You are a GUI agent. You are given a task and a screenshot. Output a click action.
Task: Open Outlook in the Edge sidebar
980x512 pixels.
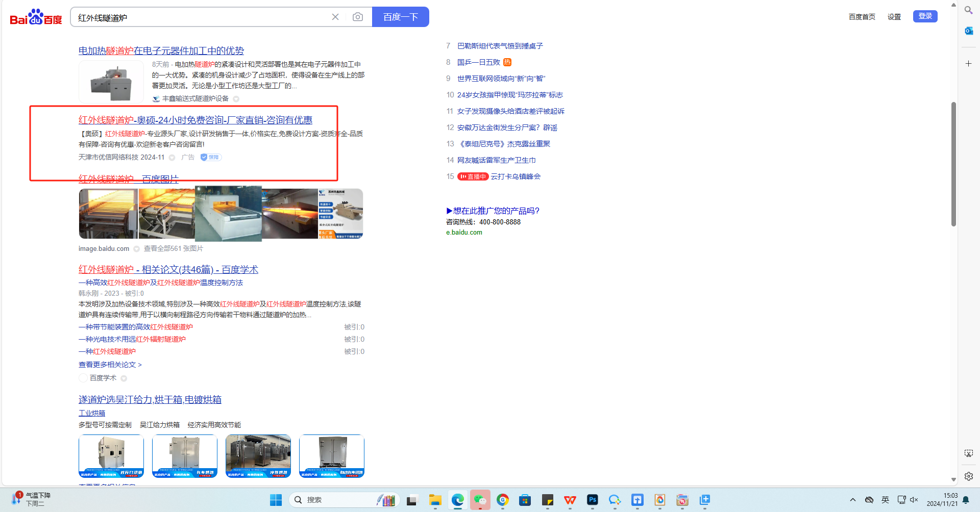point(968,31)
